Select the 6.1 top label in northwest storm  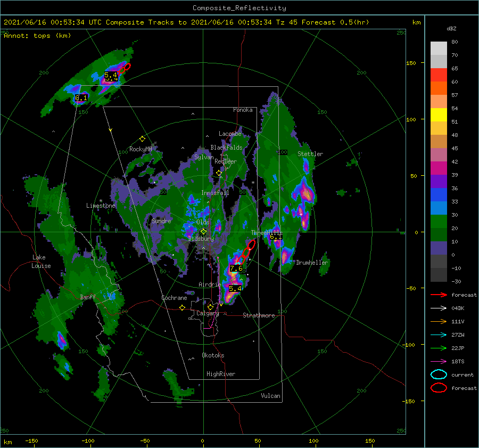81,98
